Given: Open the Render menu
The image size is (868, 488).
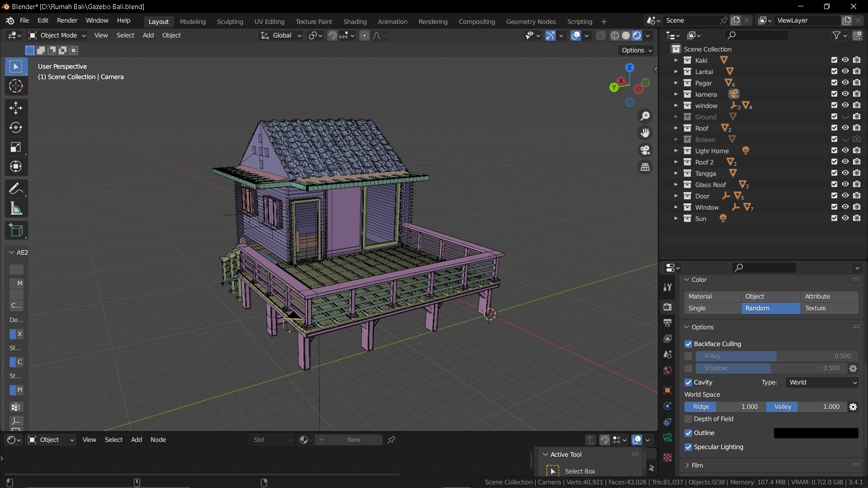Looking at the screenshot, I should (67, 20).
